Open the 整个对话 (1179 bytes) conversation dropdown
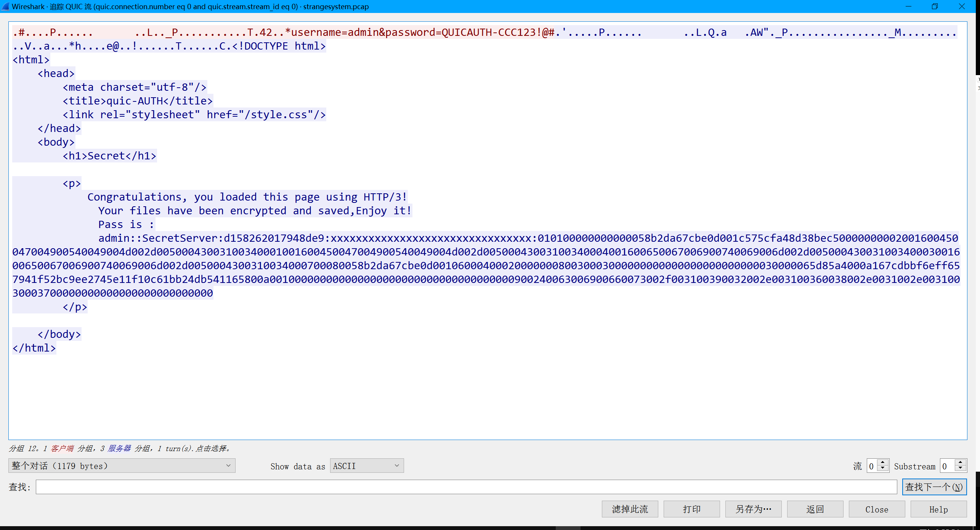Screen dimensions: 980x530 tap(122, 466)
